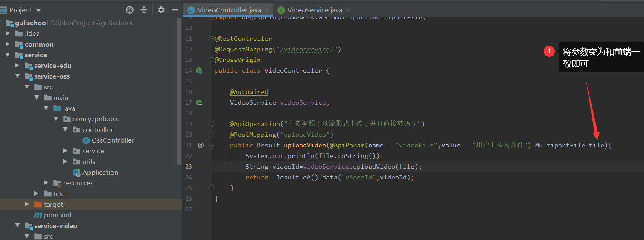Expand the service-edu module

point(17,65)
